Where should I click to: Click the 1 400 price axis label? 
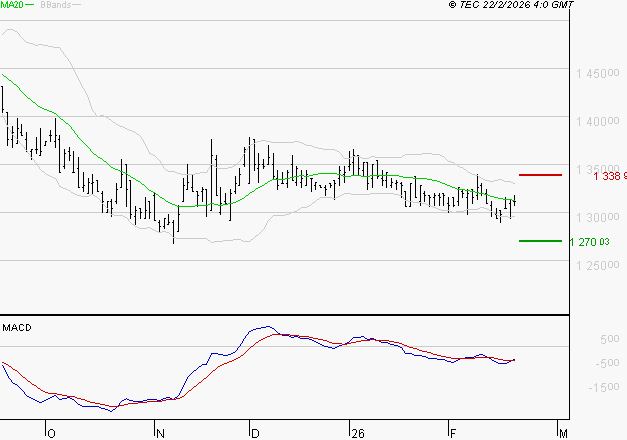[x=597, y=121]
